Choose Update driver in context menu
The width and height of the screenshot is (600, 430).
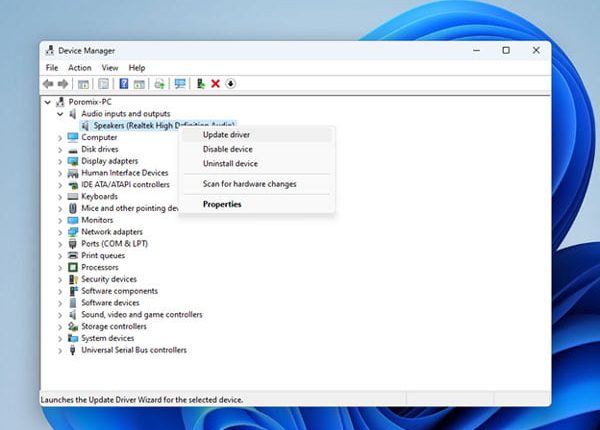pyautogui.click(x=257, y=135)
